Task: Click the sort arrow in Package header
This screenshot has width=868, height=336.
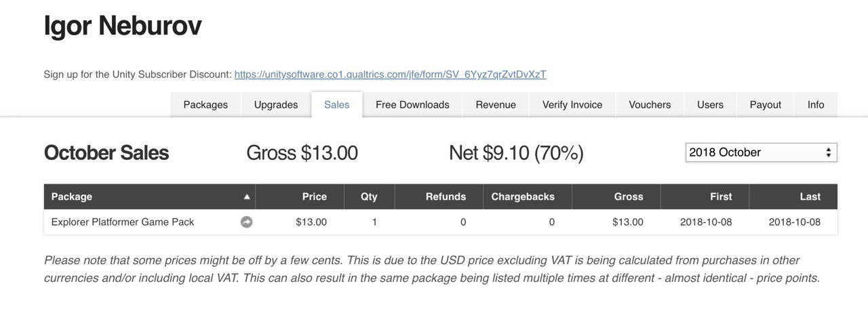Action: (247, 197)
